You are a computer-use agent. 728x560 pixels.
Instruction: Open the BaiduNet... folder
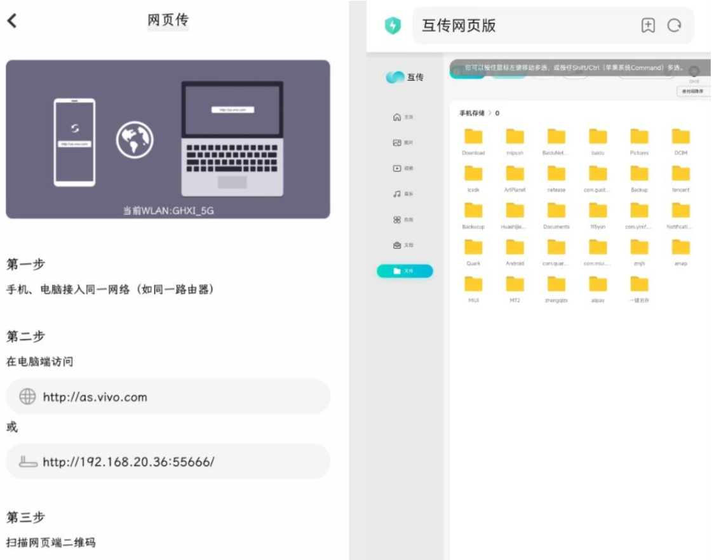(556, 142)
